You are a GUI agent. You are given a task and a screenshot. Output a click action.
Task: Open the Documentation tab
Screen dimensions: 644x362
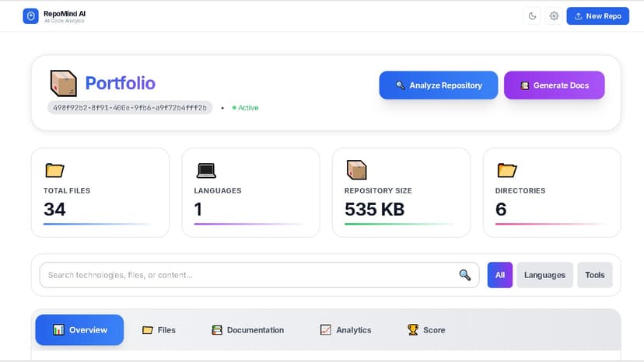(247, 330)
